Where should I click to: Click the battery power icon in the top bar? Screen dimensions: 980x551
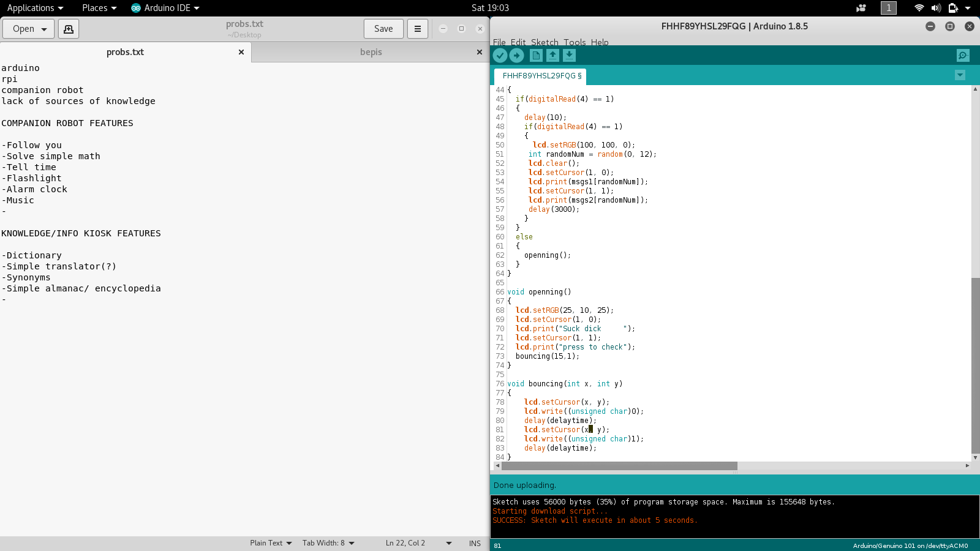click(953, 8)
